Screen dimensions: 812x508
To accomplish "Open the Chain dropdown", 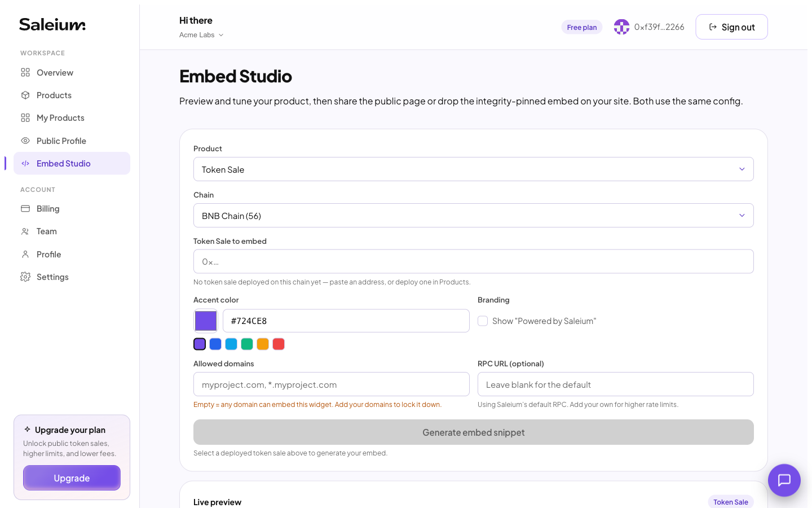I will coord(474,216).
